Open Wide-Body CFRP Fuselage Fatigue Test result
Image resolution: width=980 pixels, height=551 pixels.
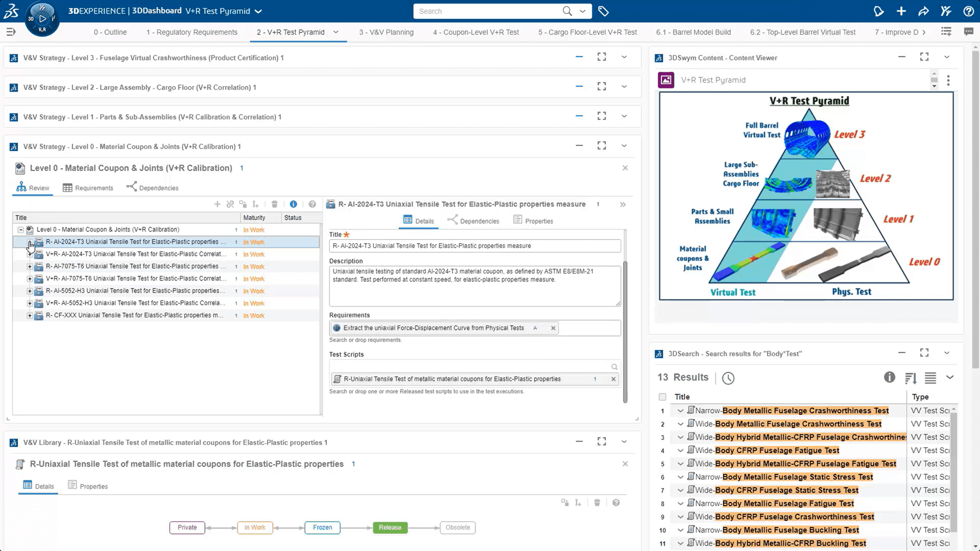point(777,451)
